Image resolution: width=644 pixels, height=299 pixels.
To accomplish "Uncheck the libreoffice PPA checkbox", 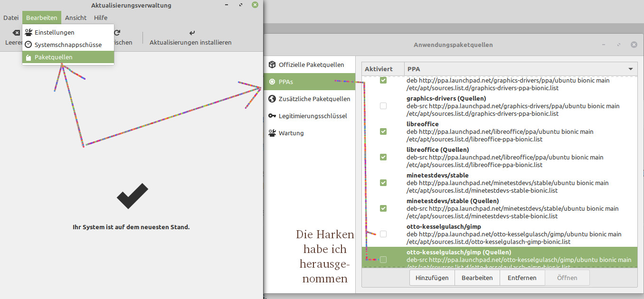I will pyautogui.click(x=383, y=131).
